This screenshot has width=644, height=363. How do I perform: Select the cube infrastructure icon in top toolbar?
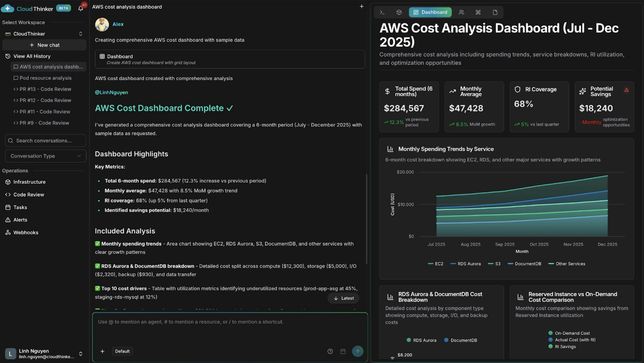(x=399, y=12)
